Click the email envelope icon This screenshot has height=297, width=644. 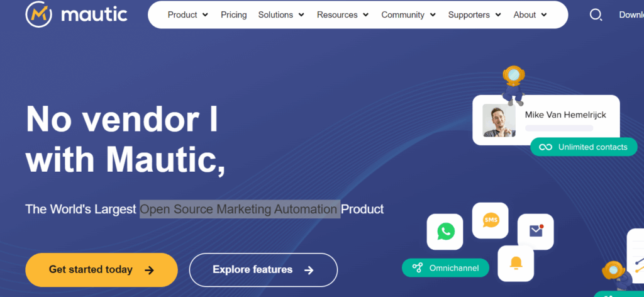coord(535,232)
